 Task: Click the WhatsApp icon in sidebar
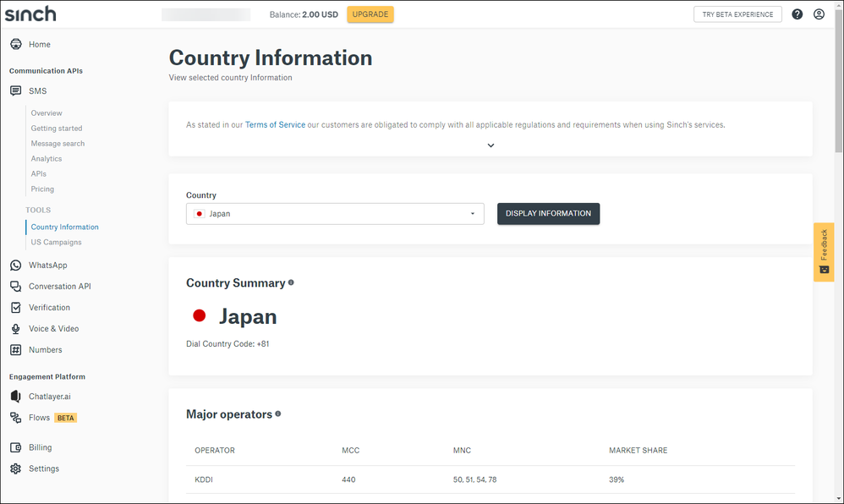pos(16,265)
